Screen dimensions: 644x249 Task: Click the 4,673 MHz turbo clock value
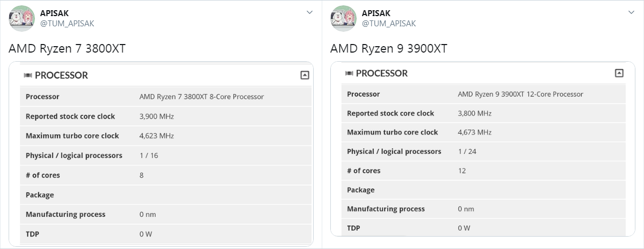click(x=474, y=132)
